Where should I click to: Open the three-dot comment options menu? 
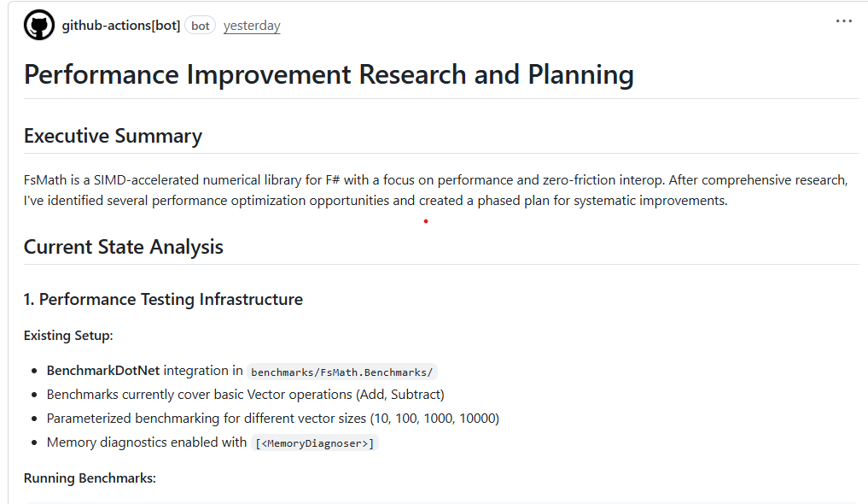click(843, 21)
